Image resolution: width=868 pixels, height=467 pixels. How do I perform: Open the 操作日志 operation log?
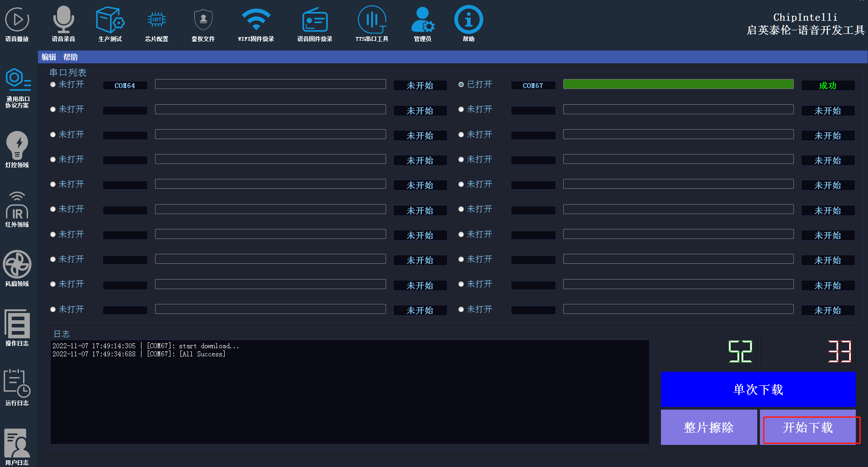17,328
